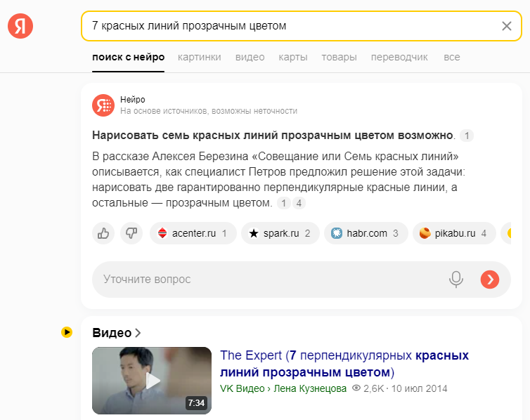Expand the chevron next to 'Видео'
The image size is (530, 420).
coord(138,333)
